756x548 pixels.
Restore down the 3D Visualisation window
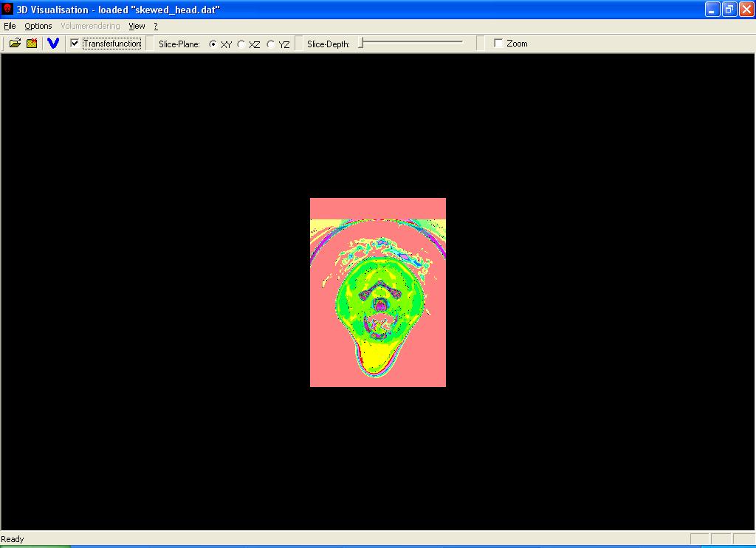(x=729, y=10)
